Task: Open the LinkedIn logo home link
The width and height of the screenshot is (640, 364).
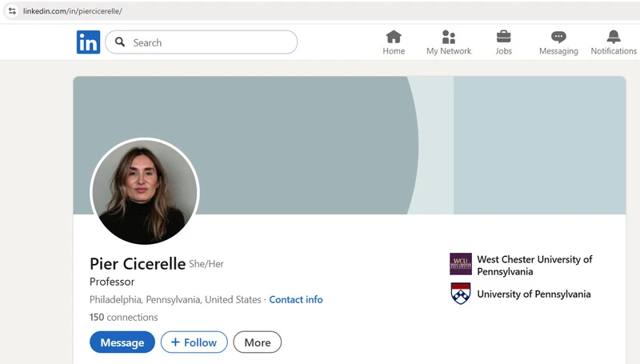Action: [88, 42]
